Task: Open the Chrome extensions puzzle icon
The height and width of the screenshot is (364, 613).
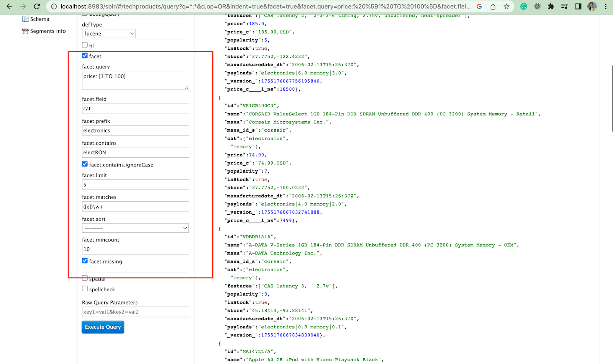Action: (x=551, y=7)
